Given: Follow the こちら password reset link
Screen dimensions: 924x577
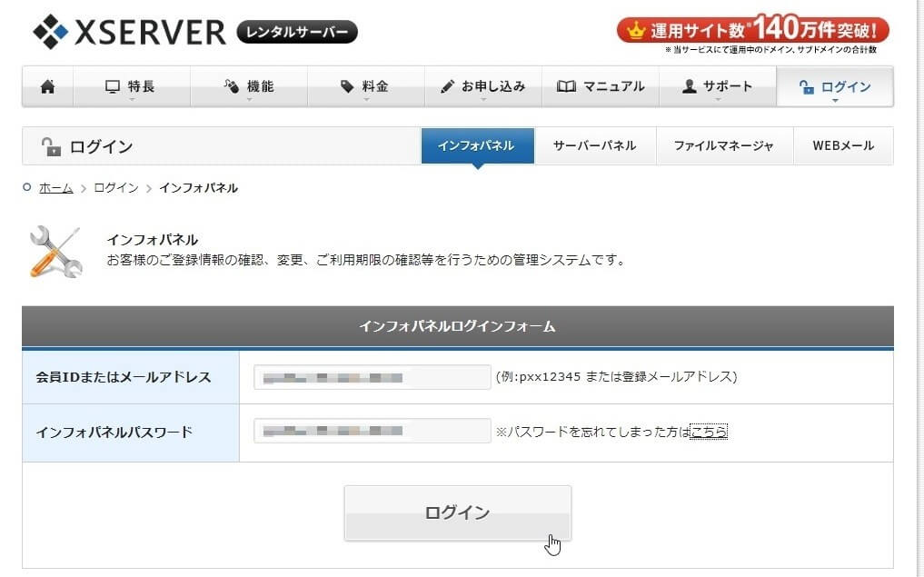Looking at the screenshot, I should pos(709,432).
